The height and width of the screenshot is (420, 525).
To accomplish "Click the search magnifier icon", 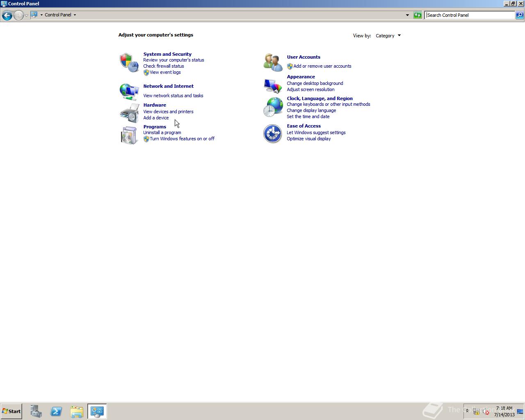I will click(519, 15).
